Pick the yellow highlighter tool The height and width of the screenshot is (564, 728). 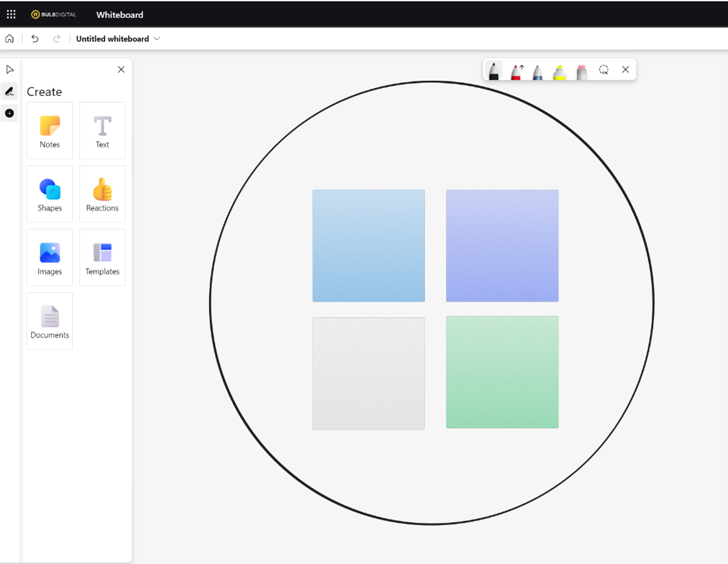click(x=560, y=71)
